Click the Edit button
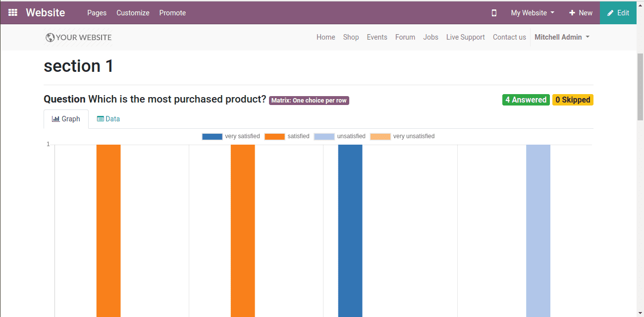 618,13
